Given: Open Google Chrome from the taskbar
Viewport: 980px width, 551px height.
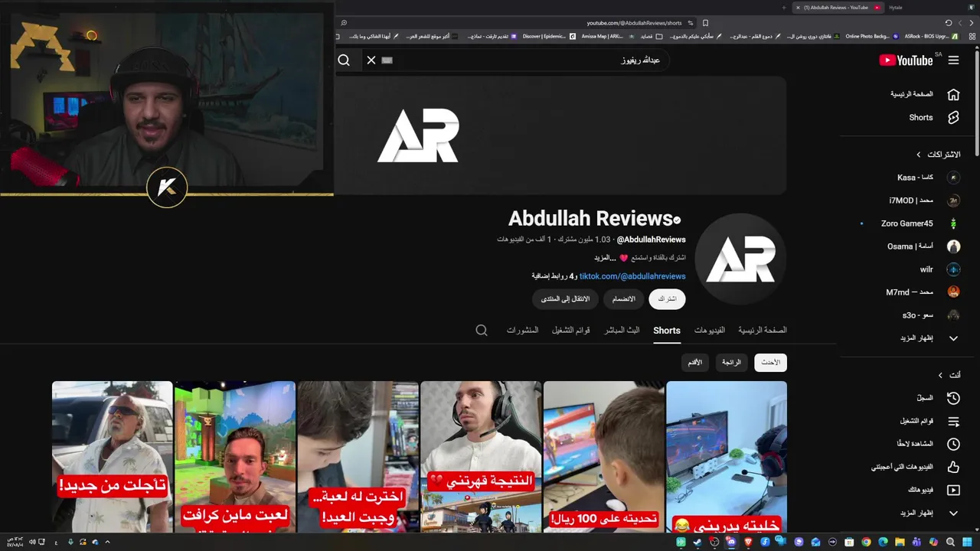Looking at the screenshot, I should (866, 543).
